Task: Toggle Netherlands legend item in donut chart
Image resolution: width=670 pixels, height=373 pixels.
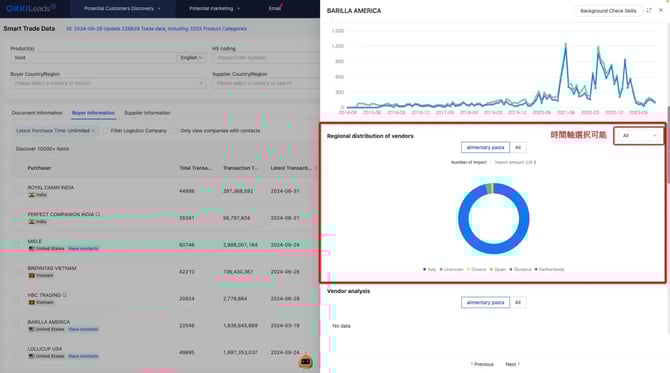Action: pyautogui.click(x=550, y=269)
